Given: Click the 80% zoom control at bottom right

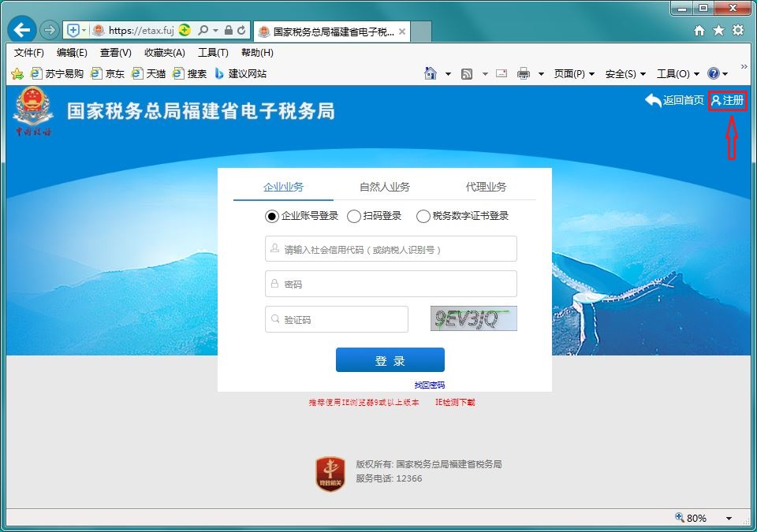Looking at the screenshot, I should pyautogui.click(x=691, y=518).
